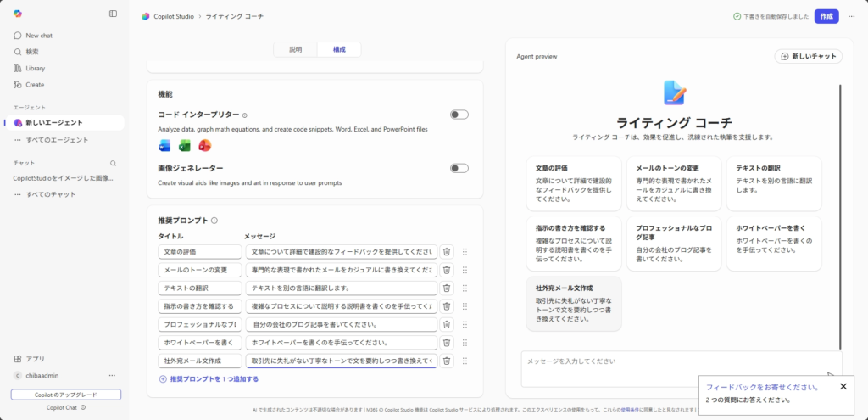The image size is (868, 420).
Task: Click the info icon beside 推奨プロンプト
Action: pos(214,221)
